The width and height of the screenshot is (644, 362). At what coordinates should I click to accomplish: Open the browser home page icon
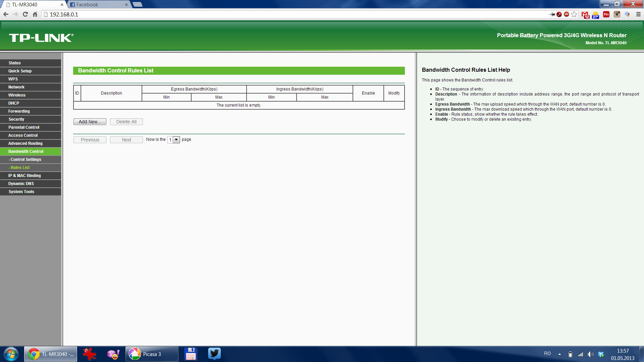[35, 14]
